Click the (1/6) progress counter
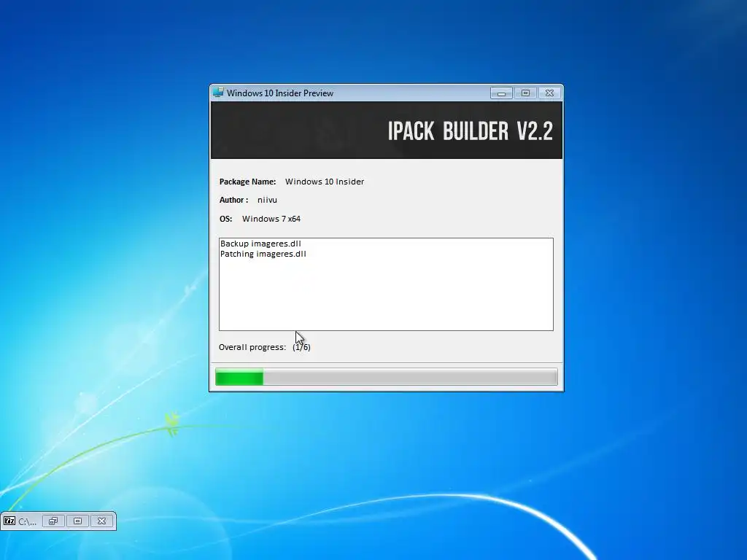The width and height of the screenshot is (747, 560). pyautogui.click(x=301, y=347)
